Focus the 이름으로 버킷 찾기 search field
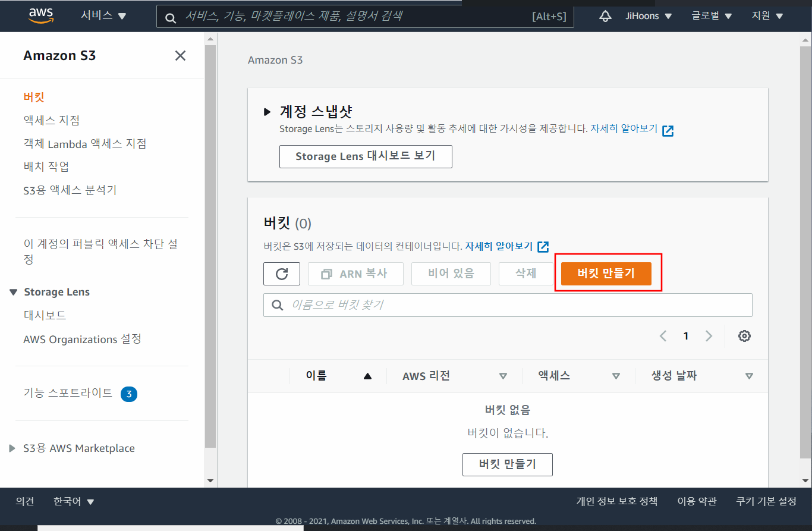 point(508,305)
